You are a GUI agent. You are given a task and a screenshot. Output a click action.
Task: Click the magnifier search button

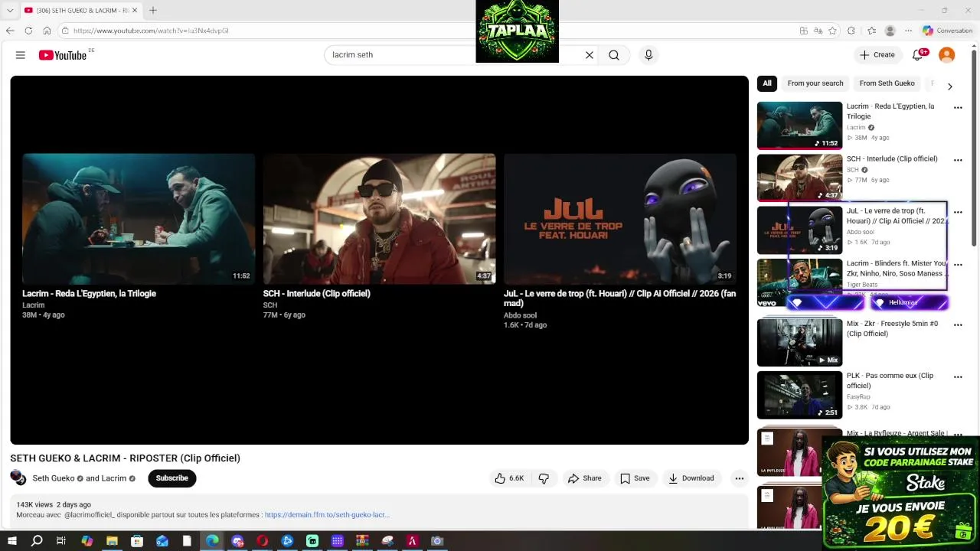[614, 55]
